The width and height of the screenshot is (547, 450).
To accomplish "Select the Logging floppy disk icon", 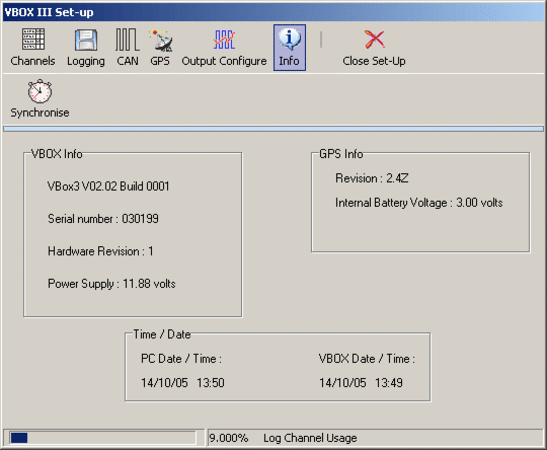I will coord(86,40).
